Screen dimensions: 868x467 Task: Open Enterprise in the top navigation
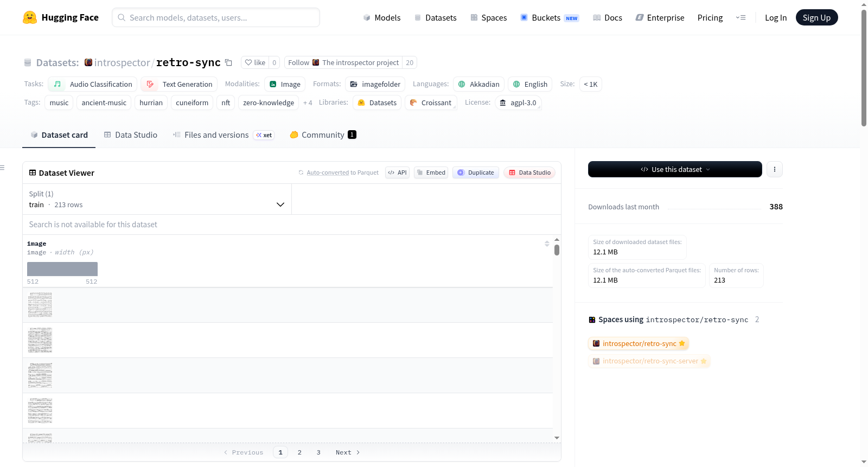[660, 17]
